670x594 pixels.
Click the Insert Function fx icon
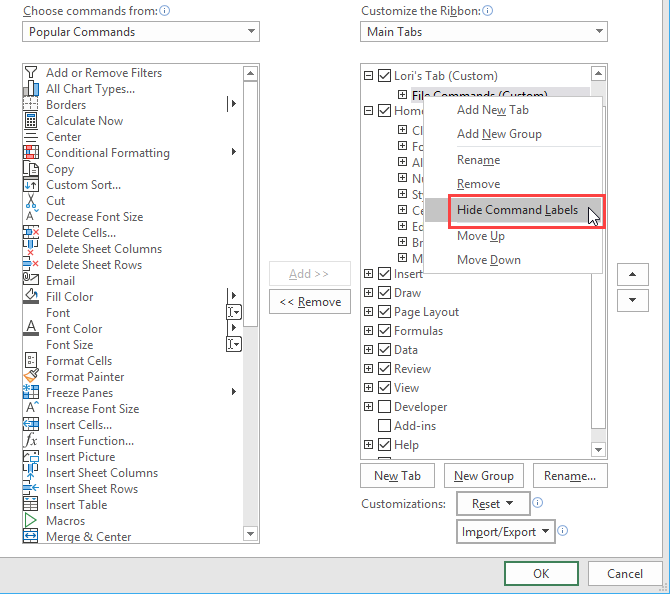(31, 441)
